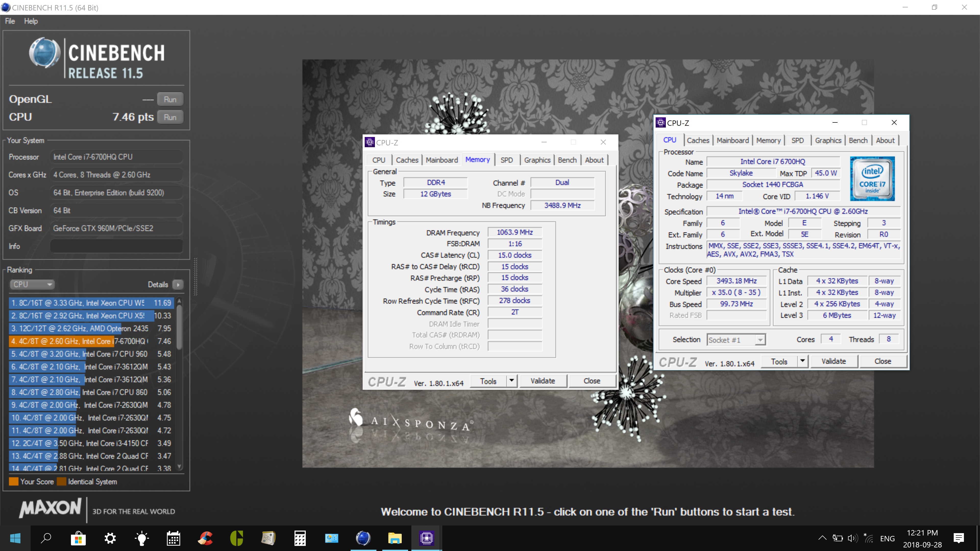This screenshot has height=551, width=980.
Task: Open taskbar Search
Action: tap(46, 538)
